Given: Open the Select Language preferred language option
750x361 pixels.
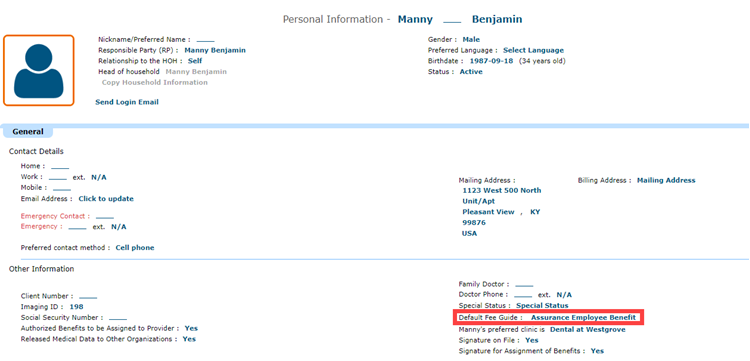Looking at the screenshot, I should click(x=533, y=50).
